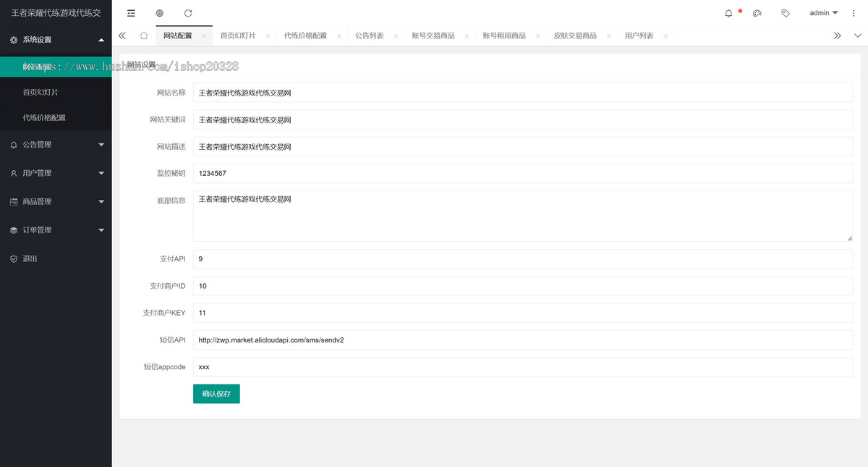This screenshot has width=868, height=467.
Task: Click the tag note icon
Action: (786, 13)
